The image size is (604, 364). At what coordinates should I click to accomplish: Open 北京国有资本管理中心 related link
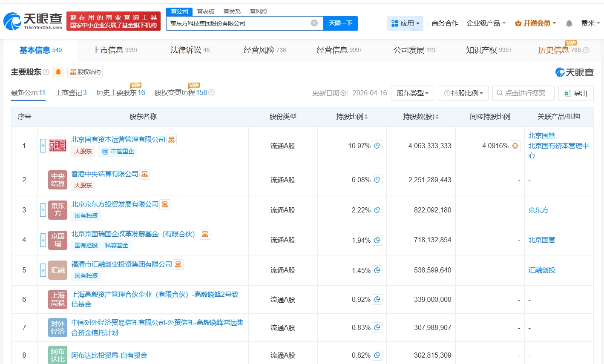coord(558,151)
